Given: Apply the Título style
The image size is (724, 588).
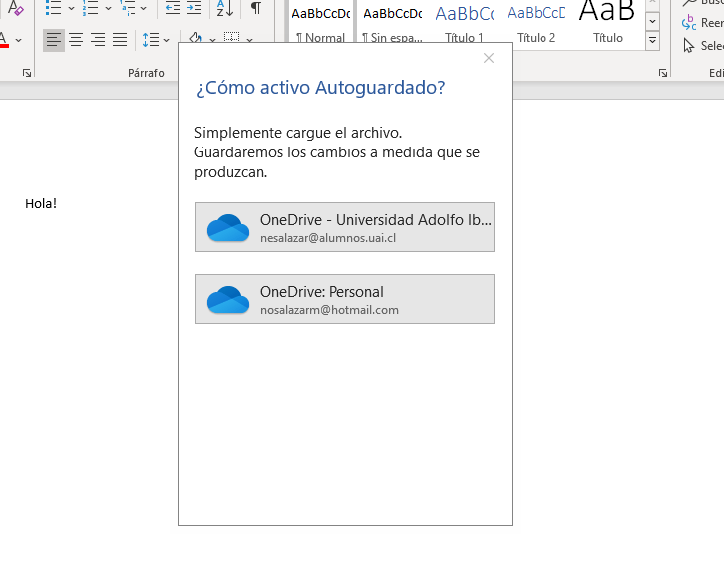Looking at the screenshot, I should 607,24.
